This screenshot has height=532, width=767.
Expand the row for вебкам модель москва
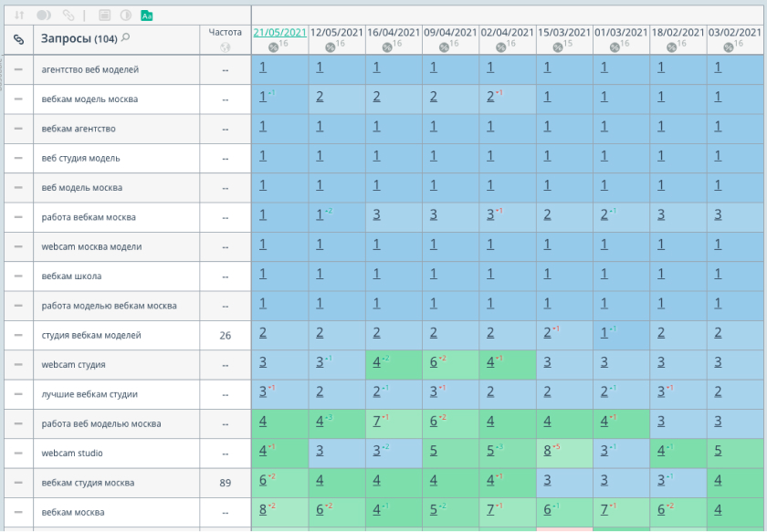point(18,99)
